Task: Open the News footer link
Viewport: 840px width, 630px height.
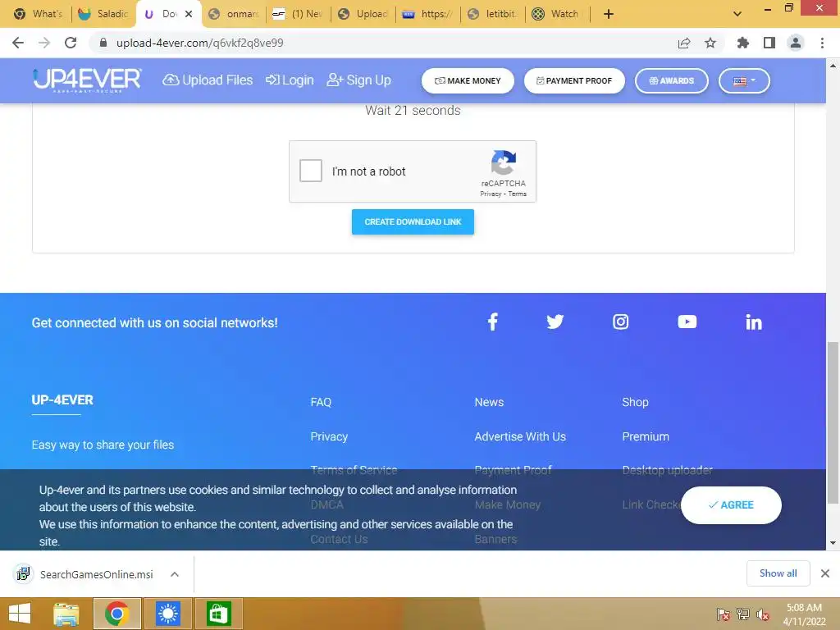Action: pos(489,402)
